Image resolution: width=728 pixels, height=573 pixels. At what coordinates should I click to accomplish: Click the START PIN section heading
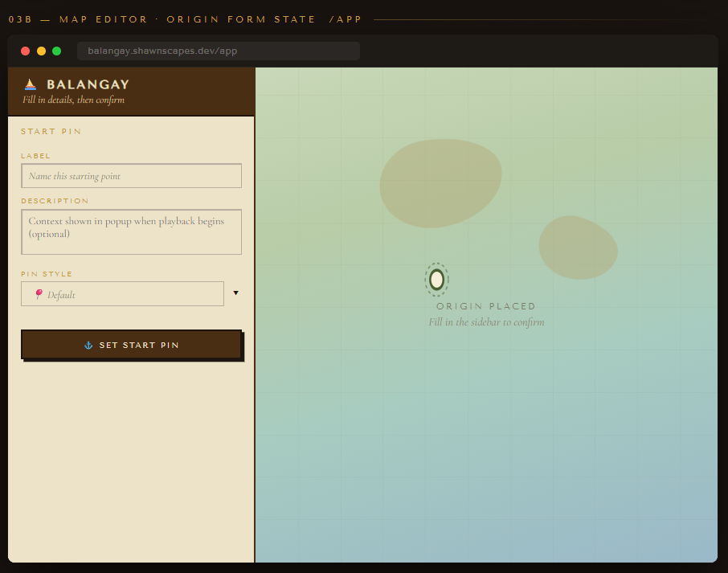[x=51, y=132]
